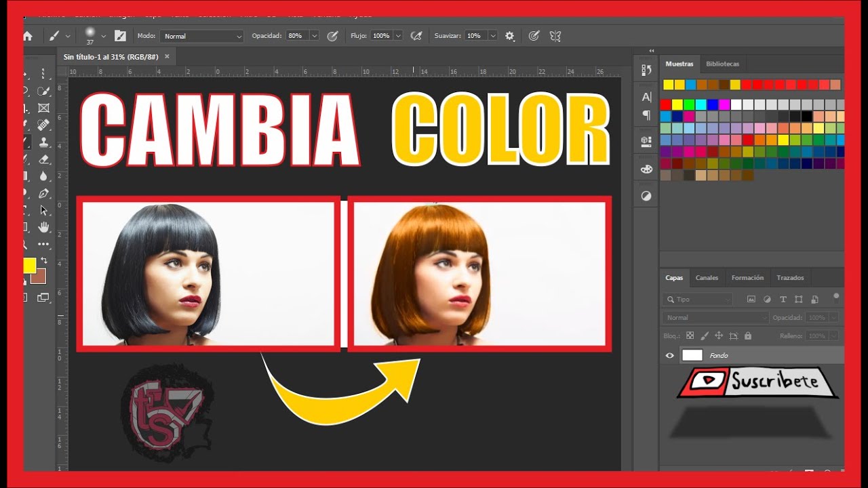
Task: Swap foreground and background colors
Action: (x=44, y=260)
